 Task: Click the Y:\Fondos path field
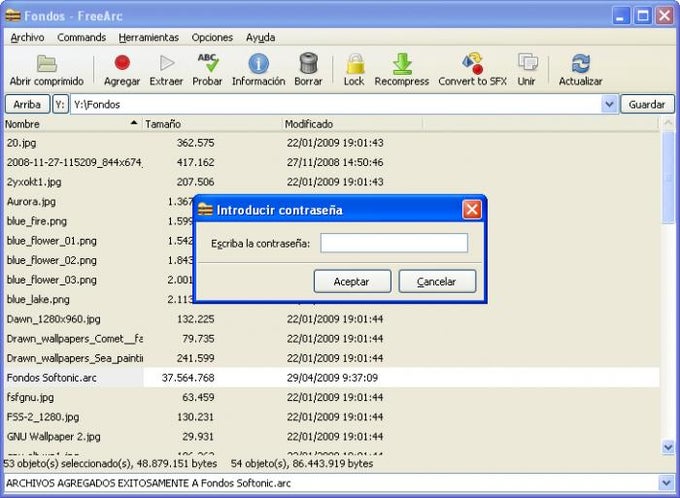(336, 105)
